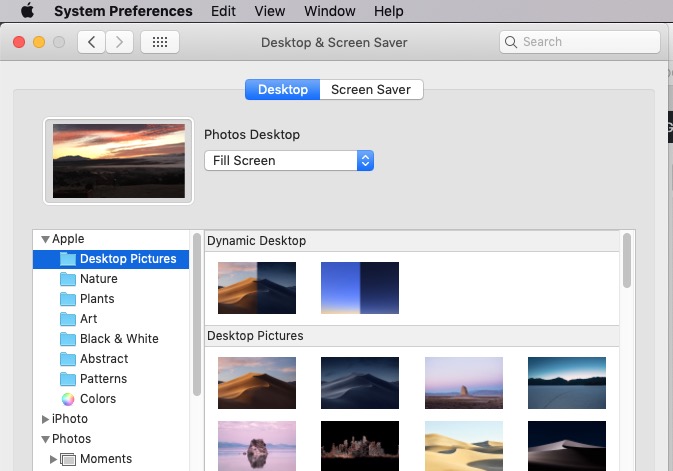673x471 pixels.
Task: Choose the pink sky rock spire picture
Action: click(x=464, y=383)
